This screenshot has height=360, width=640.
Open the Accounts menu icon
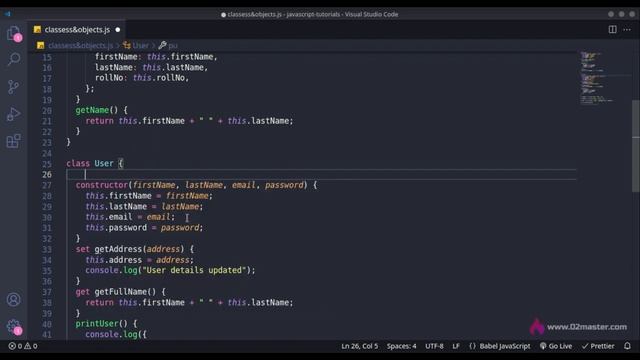(13, 300)
